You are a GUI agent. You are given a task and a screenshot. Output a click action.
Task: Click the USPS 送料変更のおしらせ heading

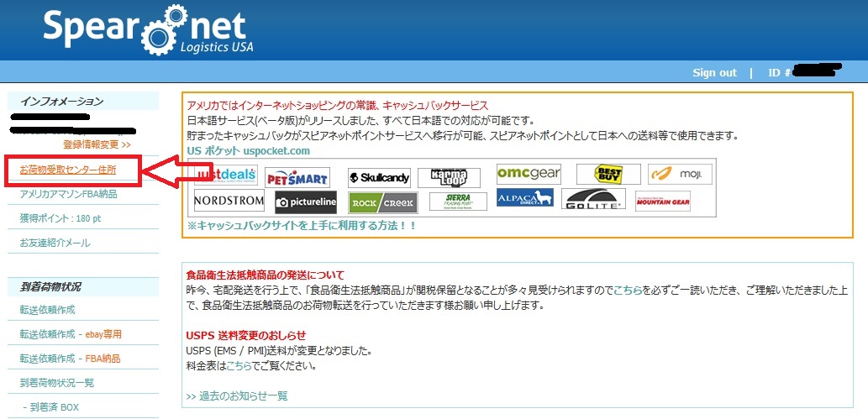tap(246, 335)
